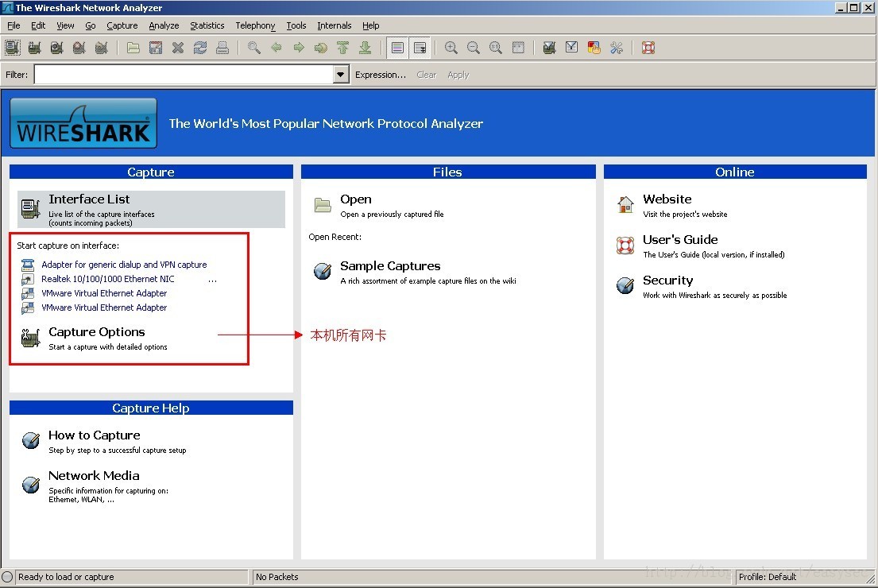
Task: Click the find packet magnifier icon
Action: tap(253, 48)
